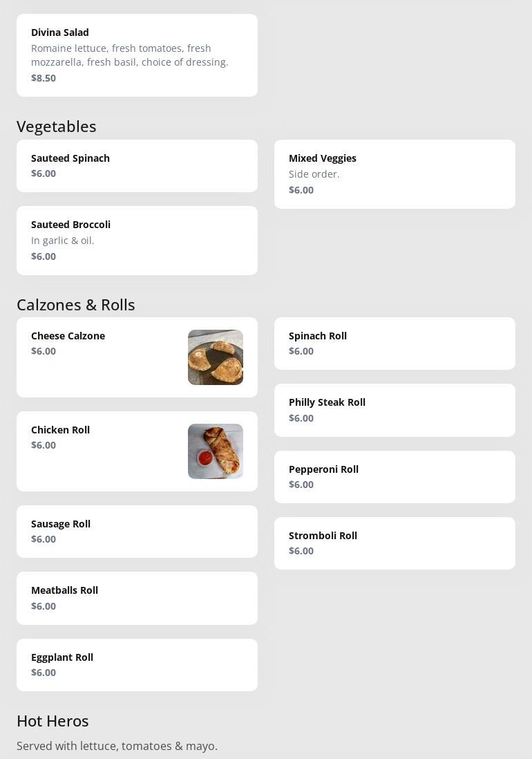Click the Hot Heros description text

tap(117, 746)
